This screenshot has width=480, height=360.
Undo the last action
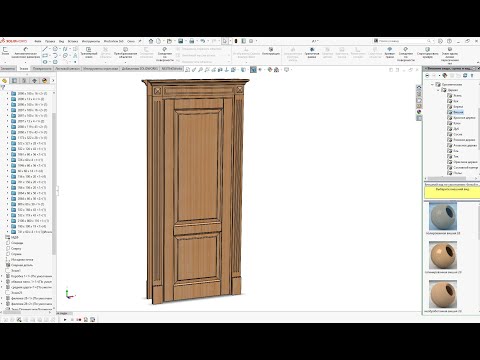(x=203, y=41)
